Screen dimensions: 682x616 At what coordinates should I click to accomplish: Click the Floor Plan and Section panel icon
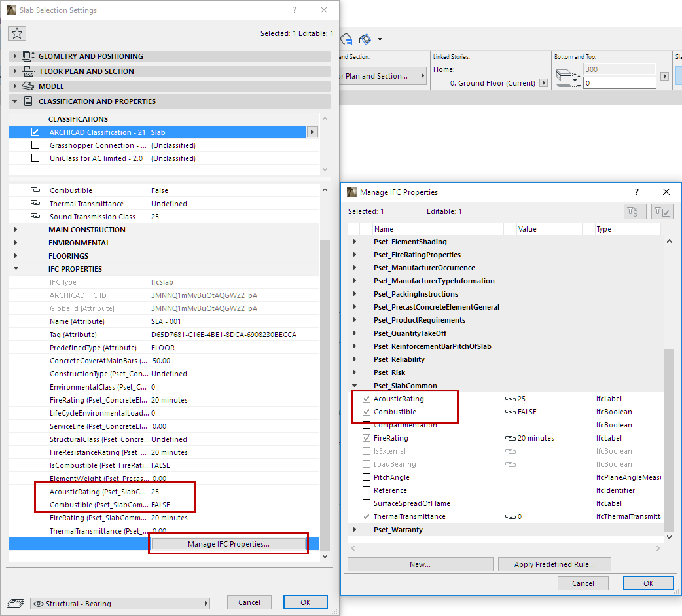coord(29,71)
